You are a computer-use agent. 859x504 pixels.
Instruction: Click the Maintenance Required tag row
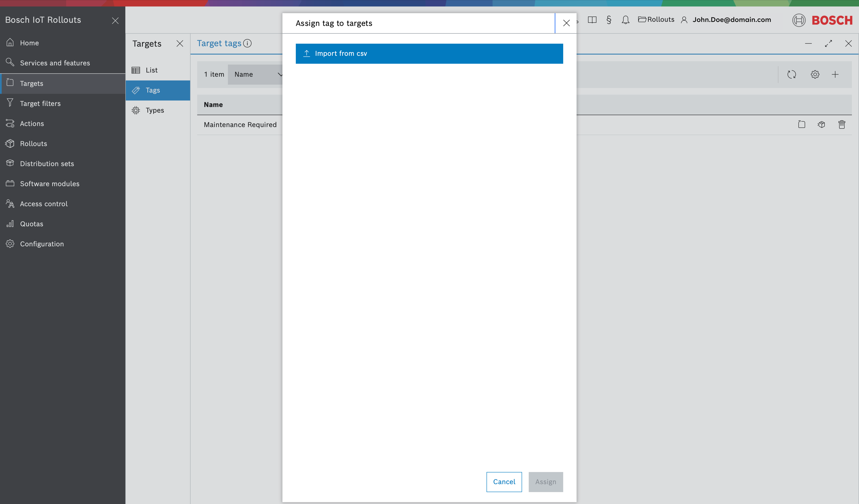240,124
